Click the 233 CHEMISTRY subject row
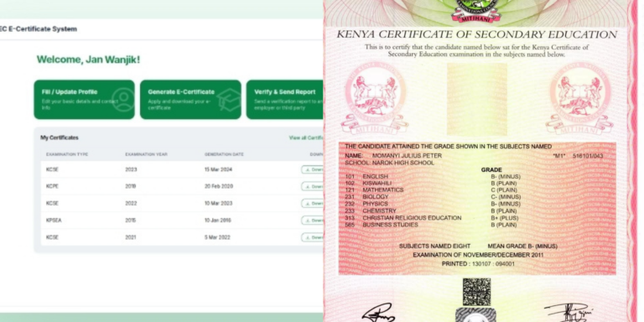The height and width of the screenshot is (322, 644). pos(431,211)
